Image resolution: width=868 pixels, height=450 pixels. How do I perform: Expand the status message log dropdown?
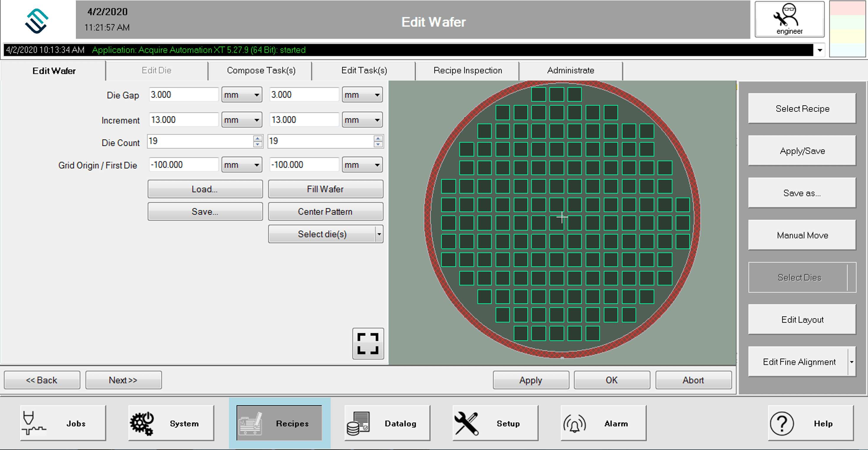(820, 50)
